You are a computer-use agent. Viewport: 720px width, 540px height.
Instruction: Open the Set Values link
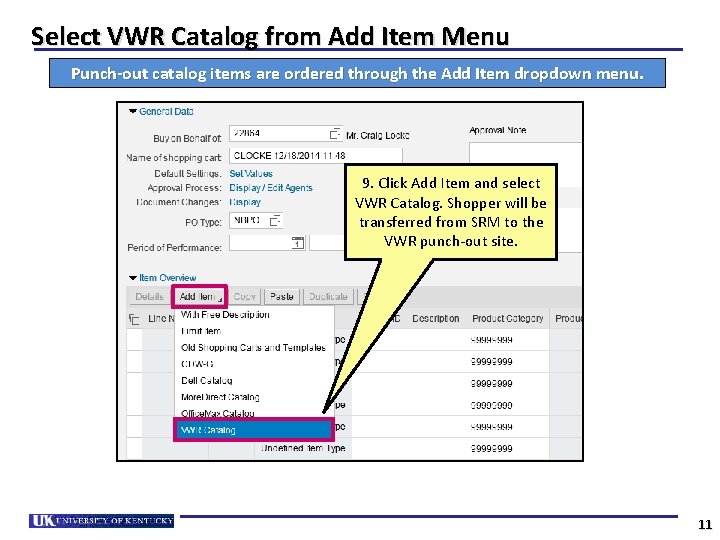(x=251, y=174)
